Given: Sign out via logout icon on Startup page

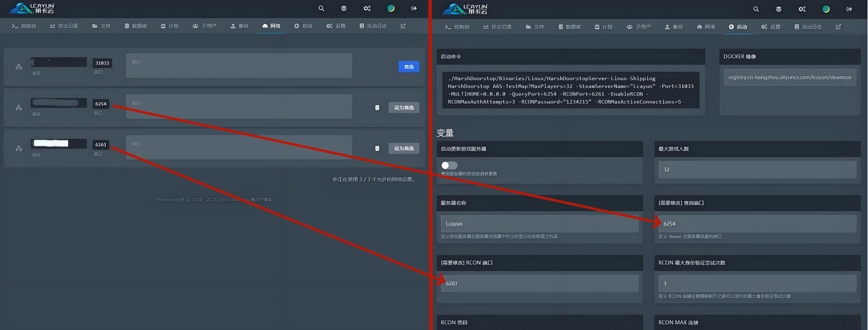Looking at the screenshot, I should coord(849,9).
